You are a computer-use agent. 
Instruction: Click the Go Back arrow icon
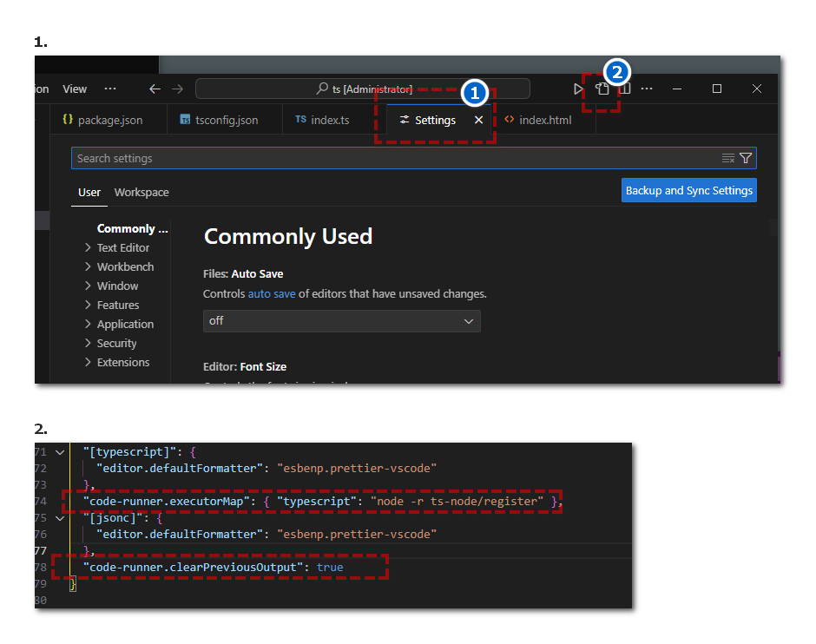[x=155, y=89]
